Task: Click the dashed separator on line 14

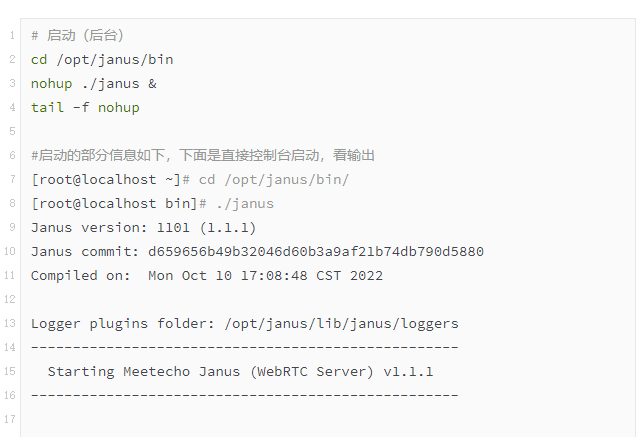Action: pyautogui.click(x=244, y=348)
